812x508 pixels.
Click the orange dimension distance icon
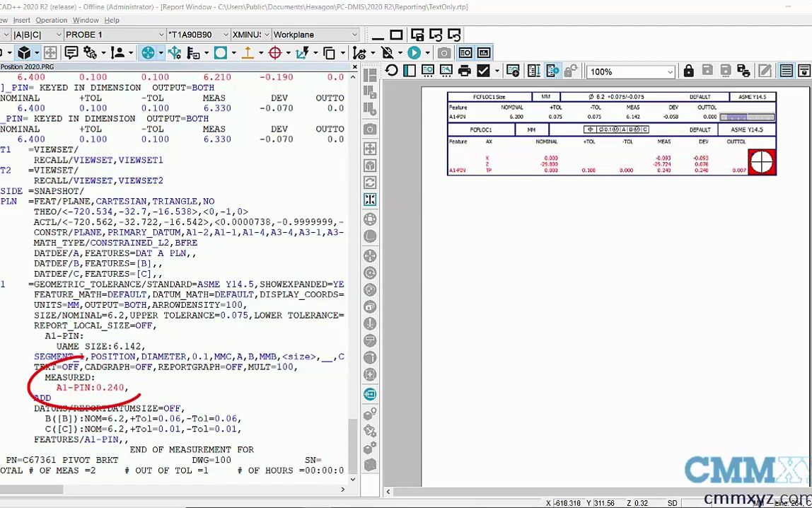248,53
